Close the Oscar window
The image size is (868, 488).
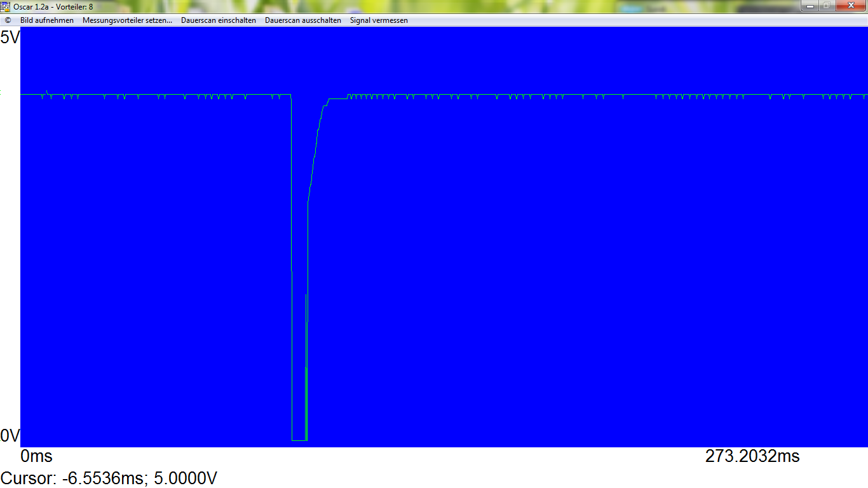[850, 6]
